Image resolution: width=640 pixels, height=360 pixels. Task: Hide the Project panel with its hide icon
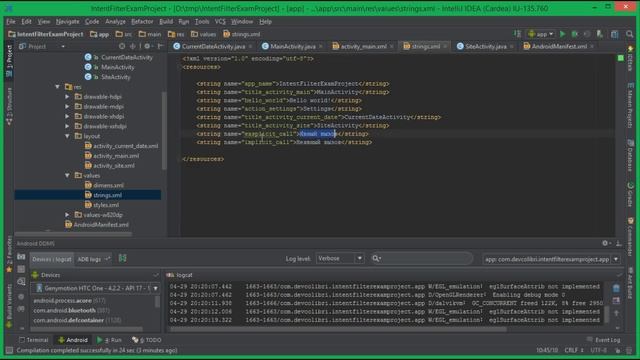pos(160,46)
